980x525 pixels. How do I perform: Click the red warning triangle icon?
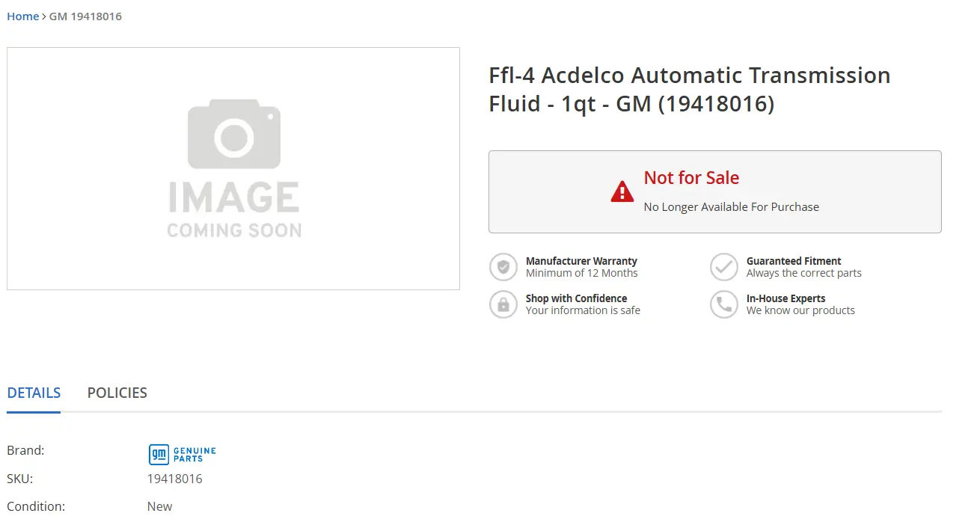(622, 191)
